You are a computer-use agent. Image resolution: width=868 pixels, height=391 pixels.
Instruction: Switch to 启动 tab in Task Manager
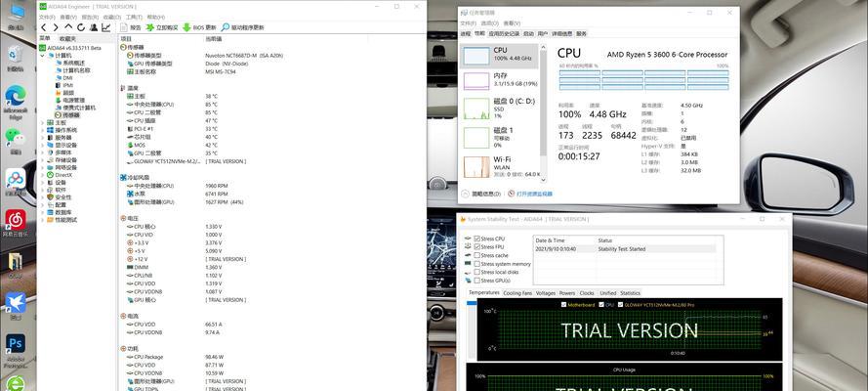(528, 34)
